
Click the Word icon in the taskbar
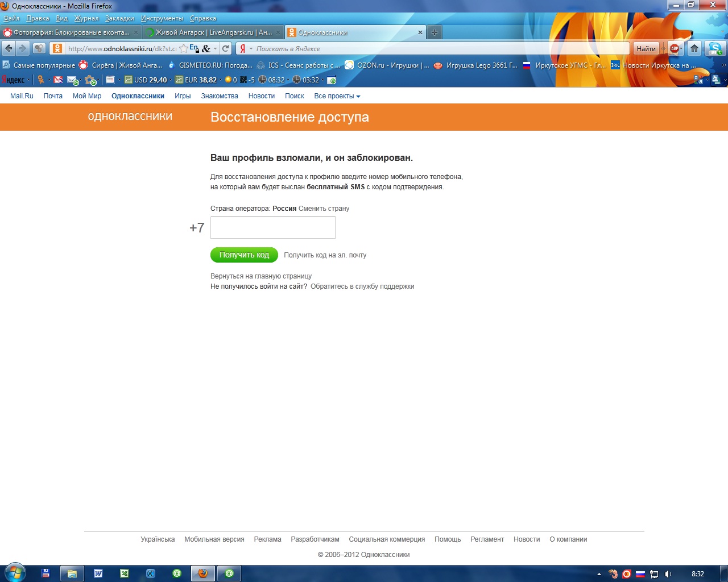pyautogui.click(x=98, y=573)
